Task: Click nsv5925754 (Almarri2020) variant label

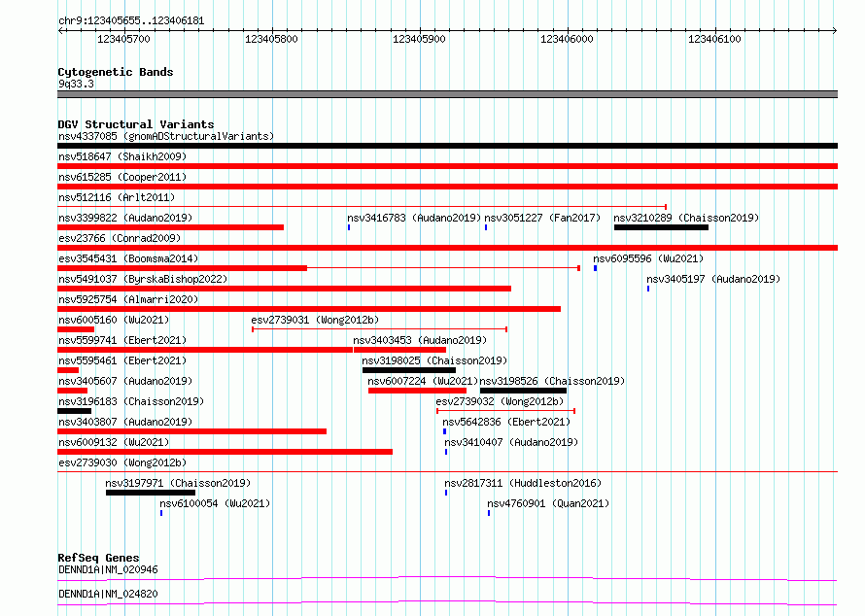Action: point(128,299)
